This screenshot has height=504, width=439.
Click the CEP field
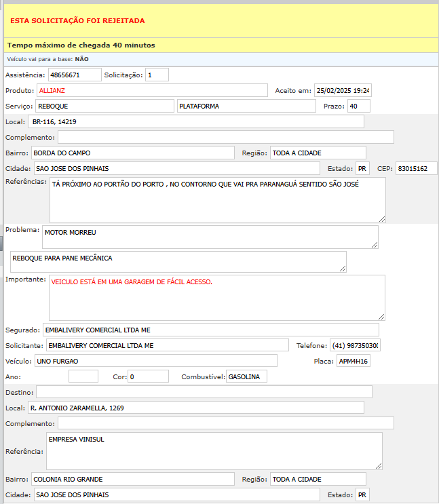point(417,168)
